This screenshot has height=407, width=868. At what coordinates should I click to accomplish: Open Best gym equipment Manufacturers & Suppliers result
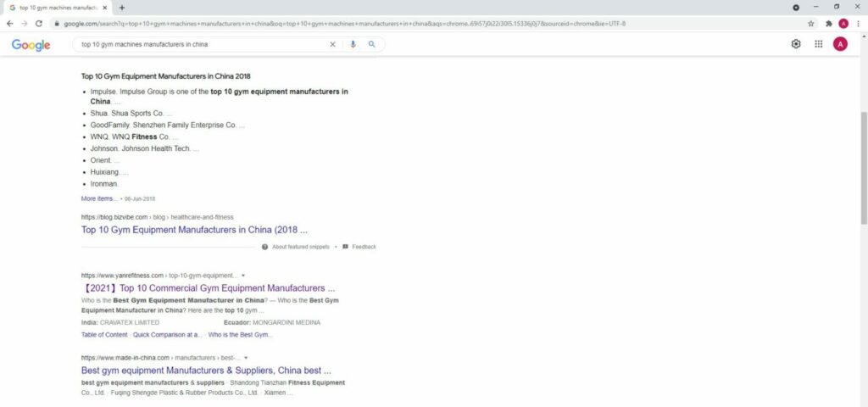206,371
